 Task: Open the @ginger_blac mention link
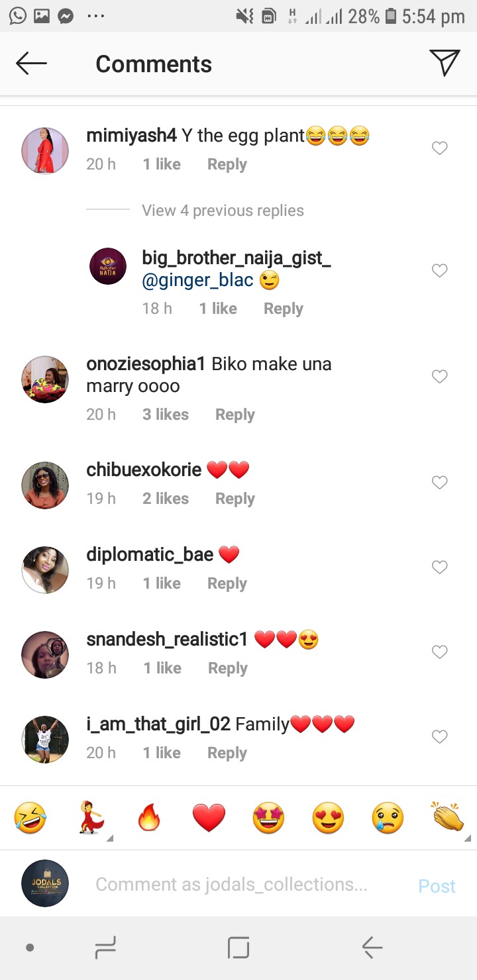click(x=198, y=281)
